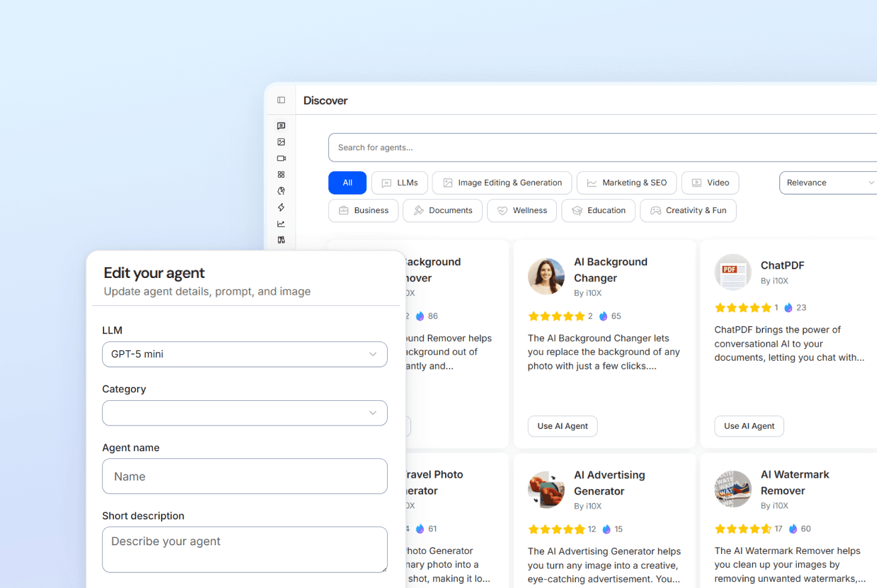Open the empty Category dropdown
The height and width of the screenshot is (588, 877).
[245, 413]
